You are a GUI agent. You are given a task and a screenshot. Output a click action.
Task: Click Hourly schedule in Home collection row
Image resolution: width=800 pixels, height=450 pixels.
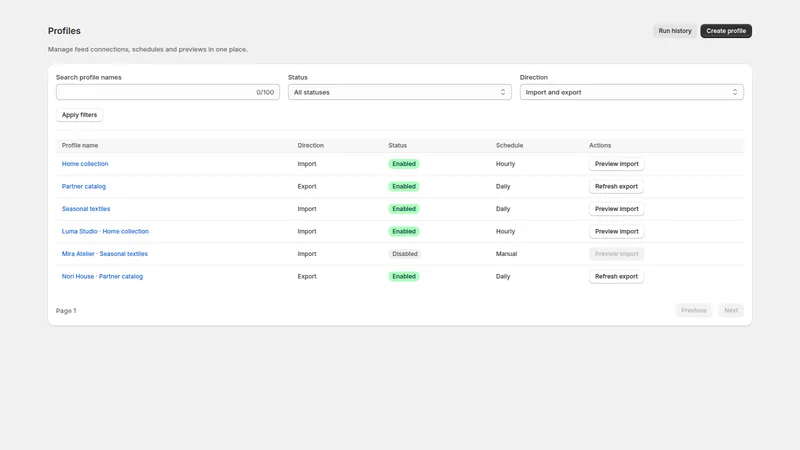(505, 164)
